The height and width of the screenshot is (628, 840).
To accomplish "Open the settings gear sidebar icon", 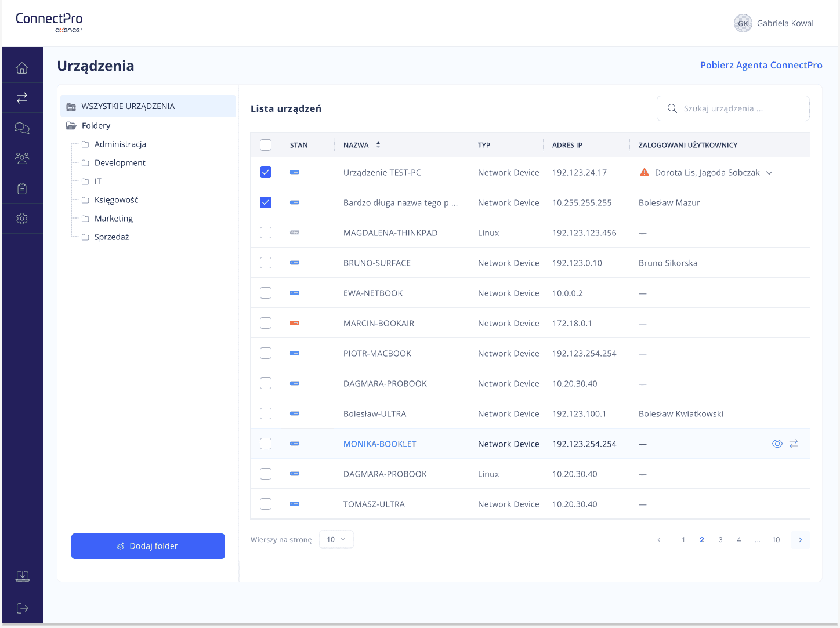I will [x=22, y=219].
